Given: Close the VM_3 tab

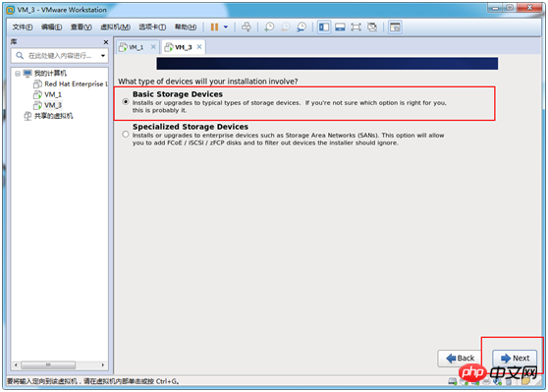Looking at the screenshot, I should click(199, 47).
